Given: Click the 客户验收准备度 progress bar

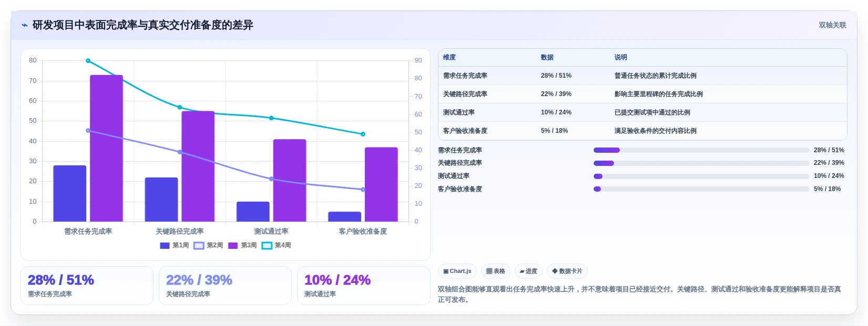Looking at the screenshot, I should [701, 189].
